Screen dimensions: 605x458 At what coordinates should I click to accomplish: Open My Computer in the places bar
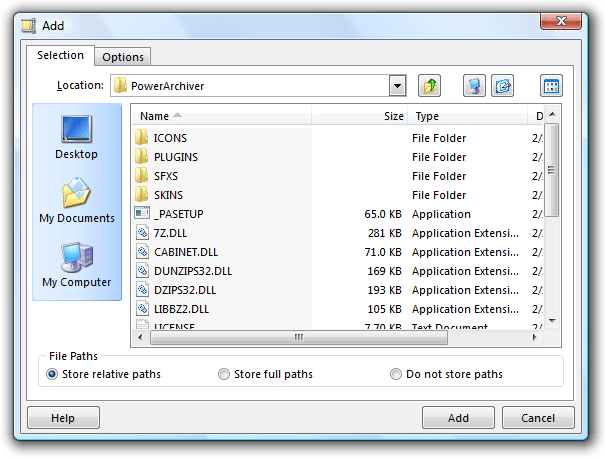tap(76, 265)
